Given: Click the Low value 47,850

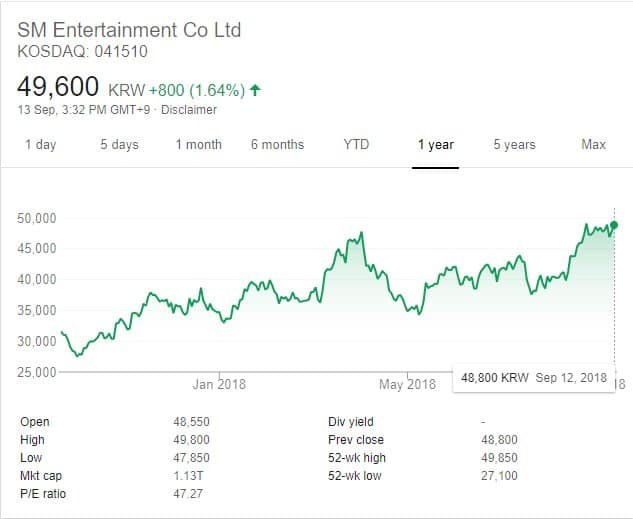Looking at the screenshot, I should coord(191,458).
